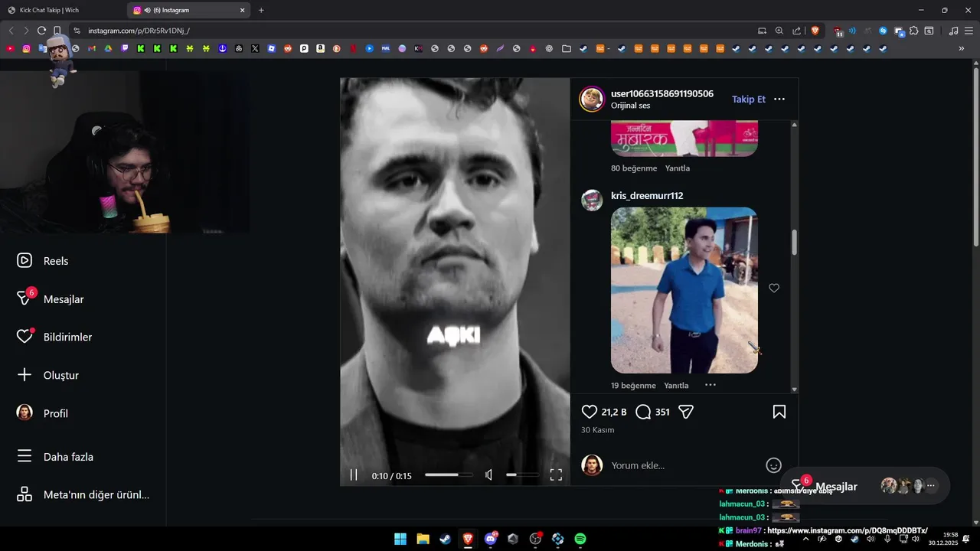980x551 pixels.
Task: Show hidden bookmarks with chevron
Action: pos(962,48)
